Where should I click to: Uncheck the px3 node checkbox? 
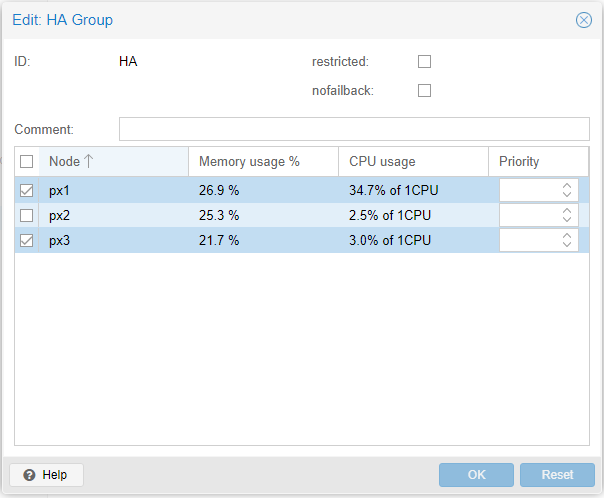[x=27, y=240]
